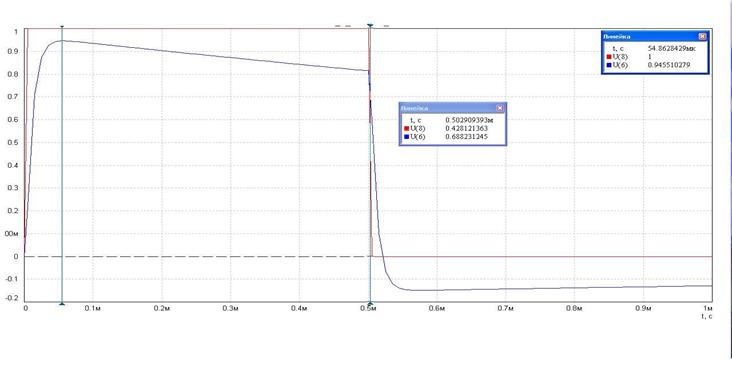Viewport: 732px width, 390px height.
Task: Click title bar of ruler window at 0.502909393м
Action: [x=452, y=108]
